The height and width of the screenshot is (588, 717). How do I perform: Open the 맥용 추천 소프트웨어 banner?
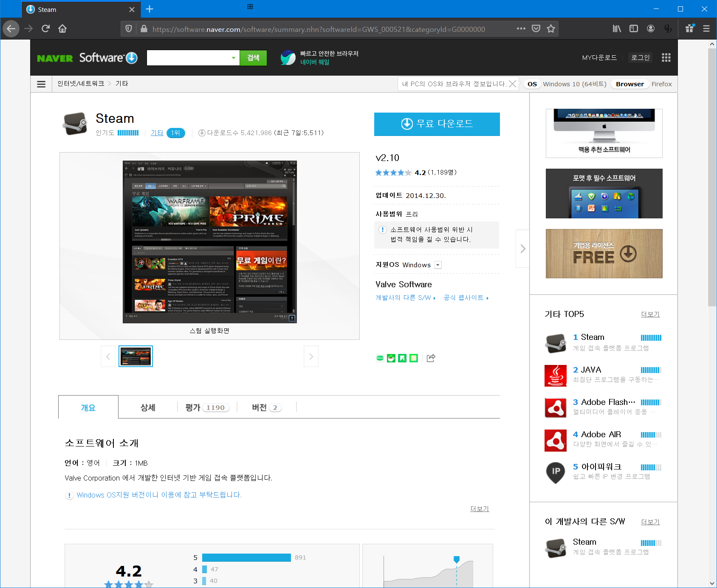pyautogui.click(x=604, y=133)
